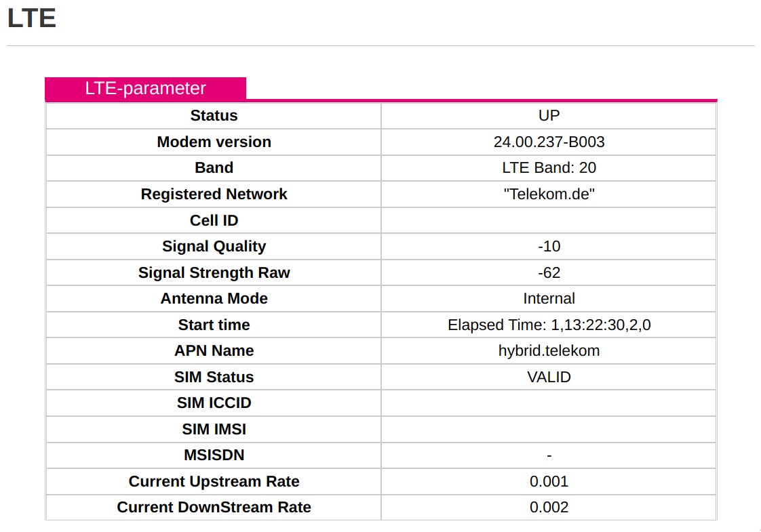Click the empty SIM ICCID value cell
The width and height of the screenshot is (761, 532).
coord(549,403)
